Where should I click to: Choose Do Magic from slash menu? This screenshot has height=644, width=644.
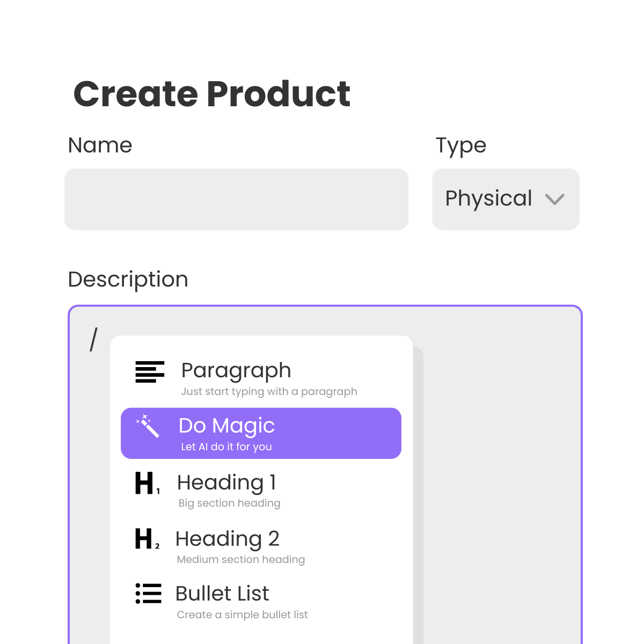coord(261,434)
